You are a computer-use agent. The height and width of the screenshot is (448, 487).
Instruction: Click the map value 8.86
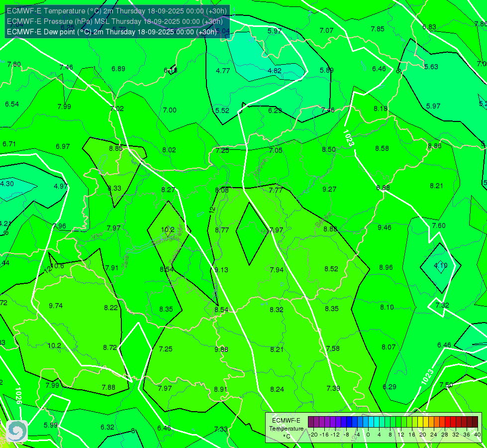[434, 146]
